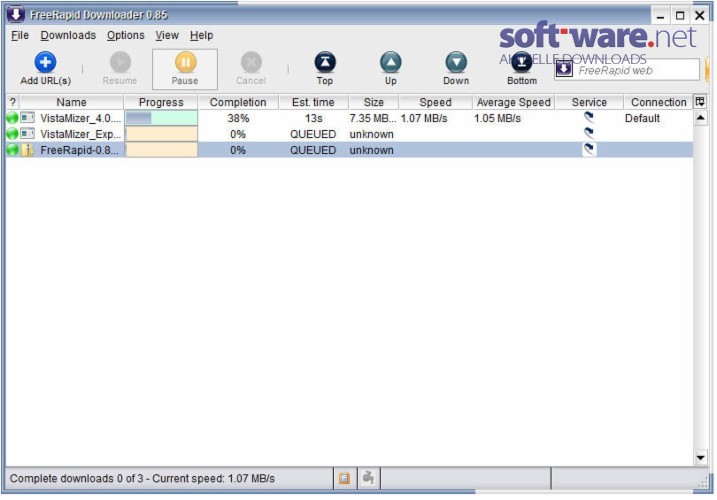This screenshot has height=500, width=717.
Task: Select the VistaMizer_Exp download row name
Action: 80,134
